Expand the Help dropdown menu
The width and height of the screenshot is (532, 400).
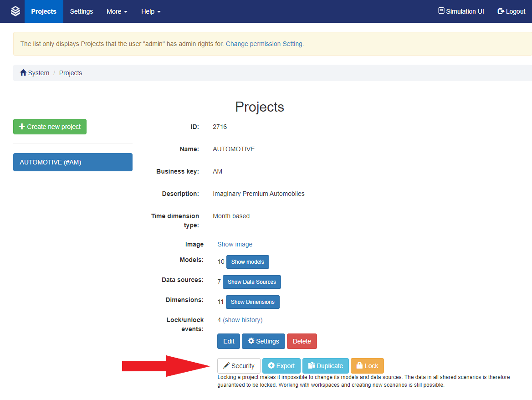(151, 11)
